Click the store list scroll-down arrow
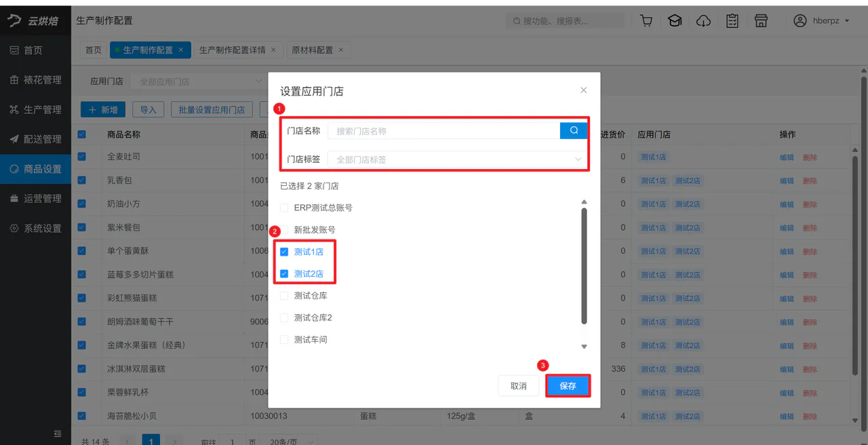The width and height of the screenshot is (868, 445). pos(584,347)
